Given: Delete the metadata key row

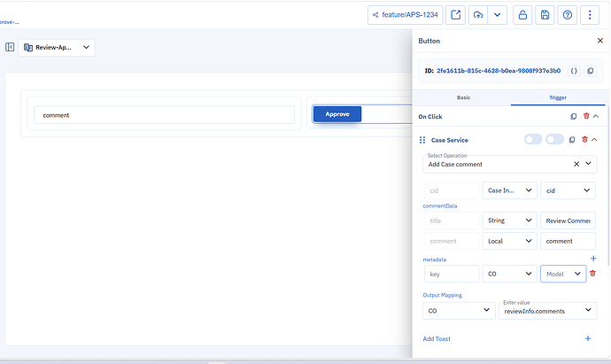Looking at the screenshot, I should (592, 274).
